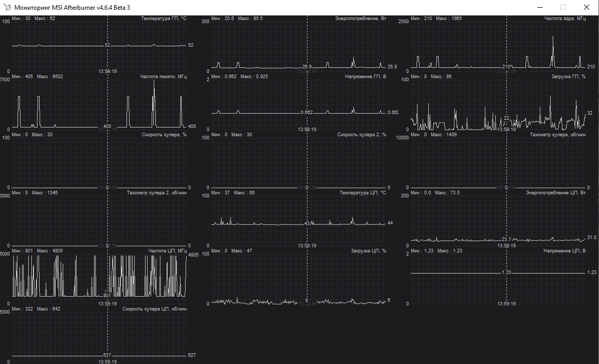
Task: Click the Частота ЦП clock graph
Action: pos(99,277)
